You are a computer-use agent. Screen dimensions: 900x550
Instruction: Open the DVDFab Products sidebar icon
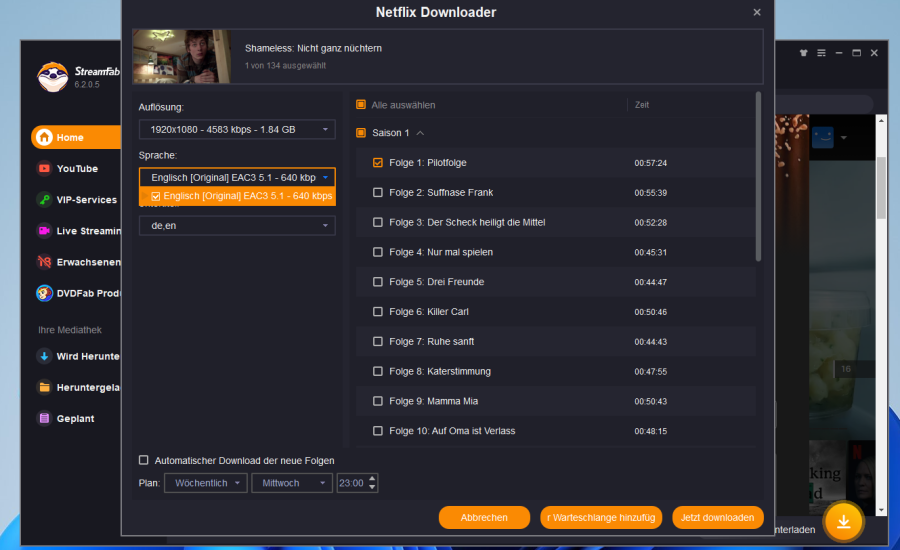[45, 293]
